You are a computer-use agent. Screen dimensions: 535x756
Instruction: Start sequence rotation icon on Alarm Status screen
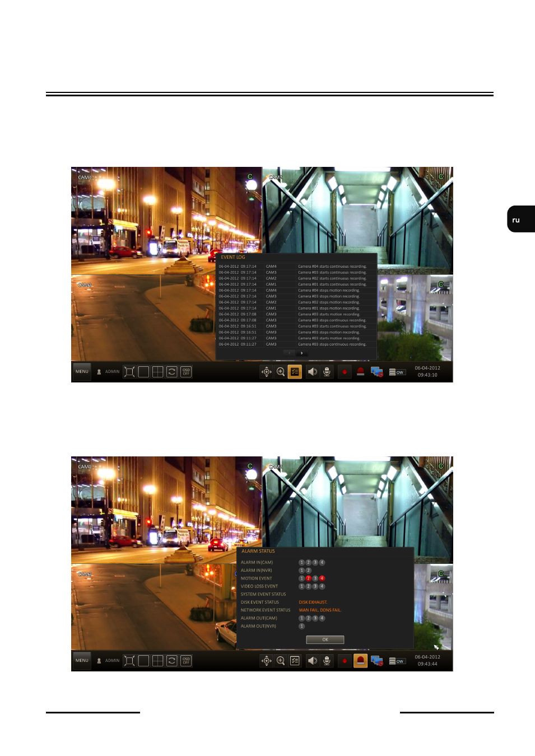(172, 661)
